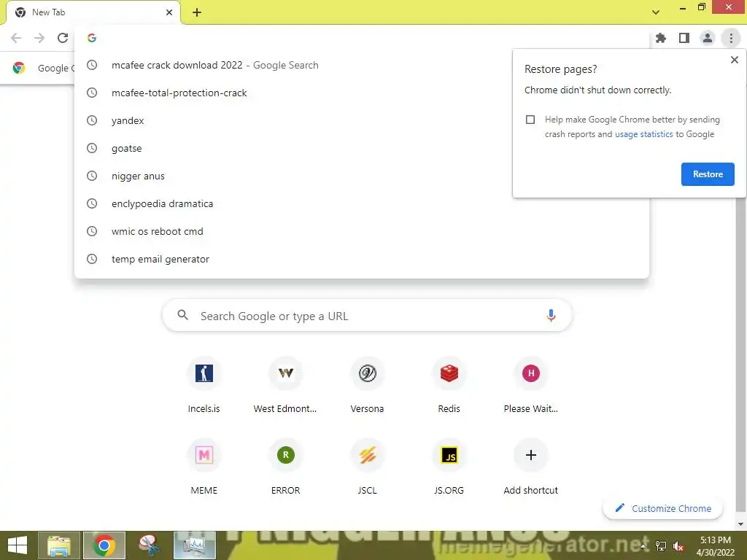The width and height of the screenshot is (747, 560).
Task: Enable sending crash reports checkbox
Action: click(x=530, y=120)
